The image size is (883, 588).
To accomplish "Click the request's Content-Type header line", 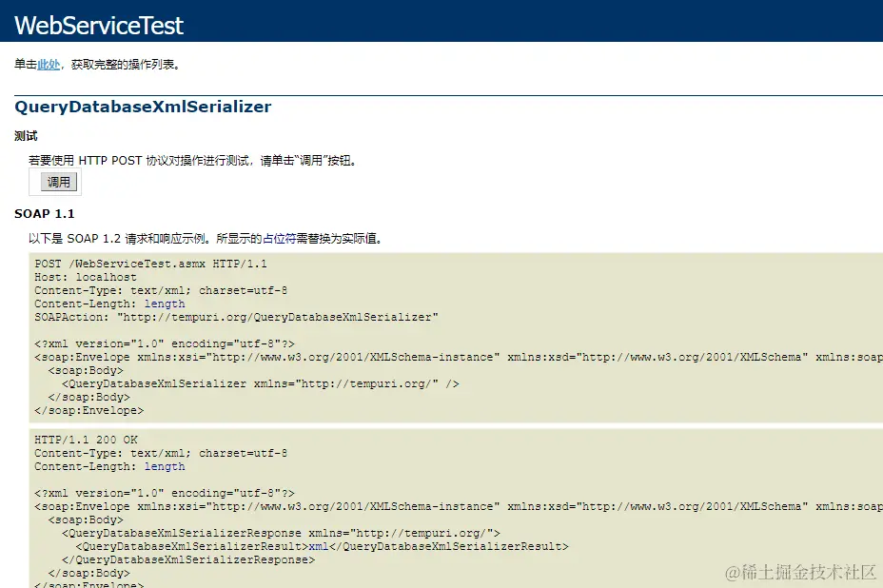I will point(161,290).
